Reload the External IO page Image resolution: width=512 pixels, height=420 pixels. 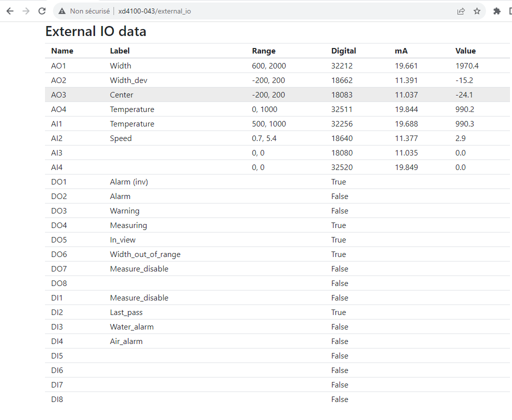tap(42, 11)
